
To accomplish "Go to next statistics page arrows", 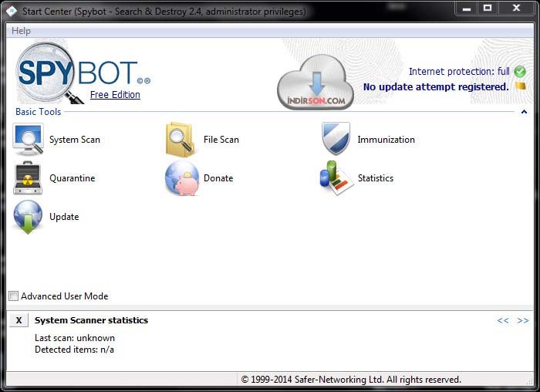I will (523, 321).
